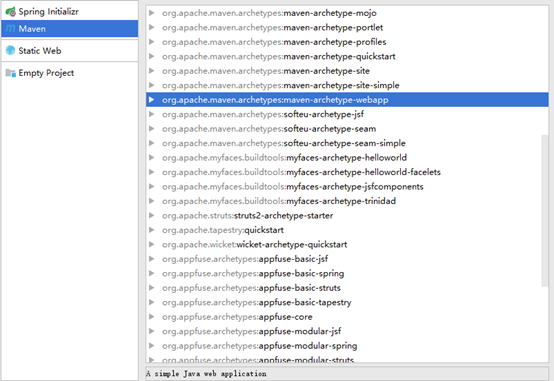Select softeu-archetype-jsf archetype
Image resolution: width=554 pixels, height=381 pixels.
click(x=263, y=115)
